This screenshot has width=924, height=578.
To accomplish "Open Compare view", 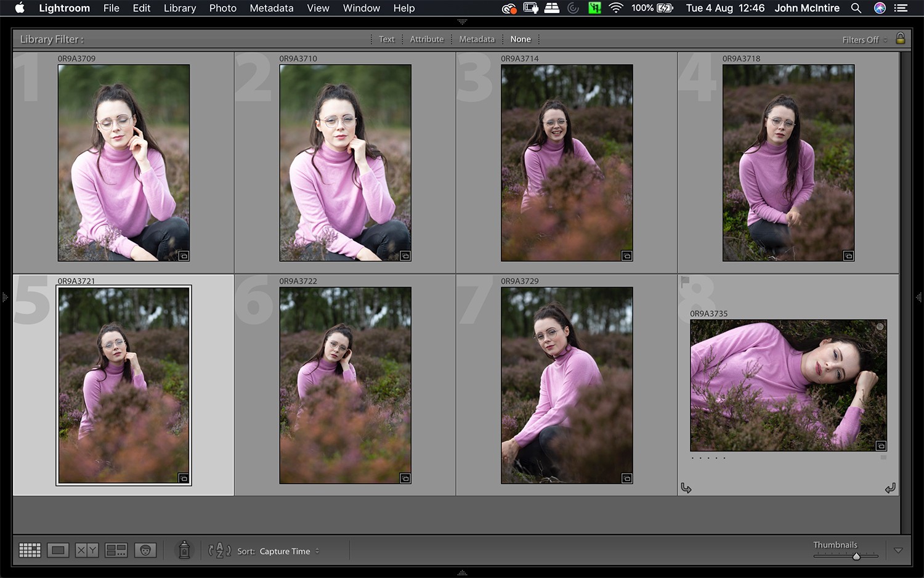I will coord(87,550).
